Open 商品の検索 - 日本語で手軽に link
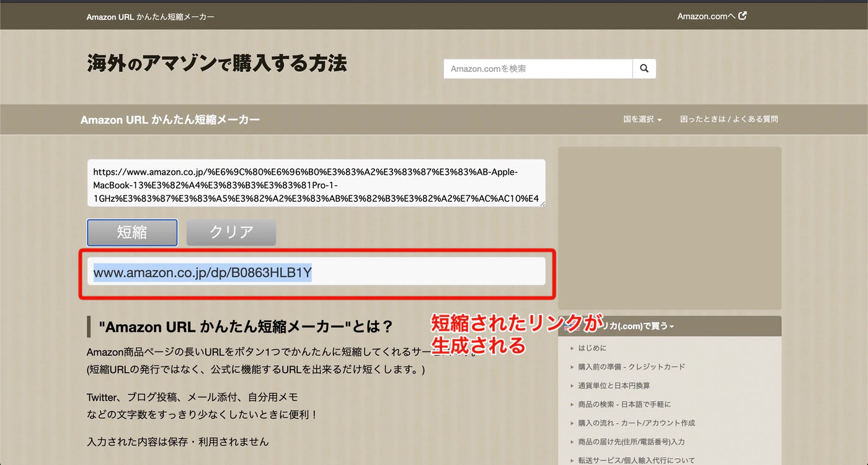The width and height of the screenshot is (868, 465). [624, 404]
